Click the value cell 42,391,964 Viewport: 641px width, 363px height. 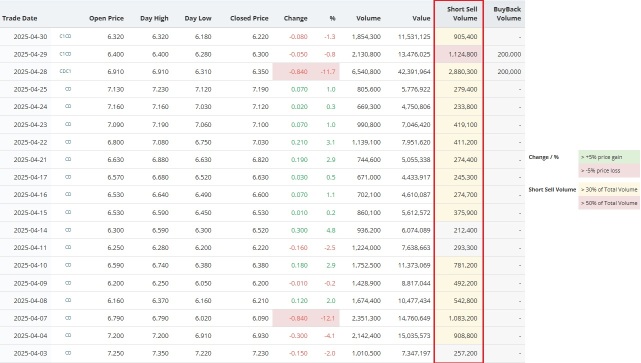414,72
